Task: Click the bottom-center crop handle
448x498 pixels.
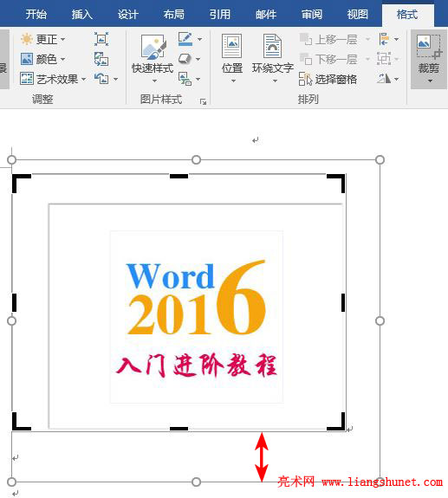Action: point(179,429)
